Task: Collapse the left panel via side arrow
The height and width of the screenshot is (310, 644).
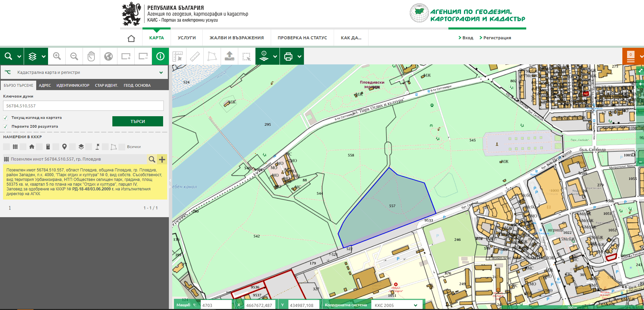Action: pos(170,180)
